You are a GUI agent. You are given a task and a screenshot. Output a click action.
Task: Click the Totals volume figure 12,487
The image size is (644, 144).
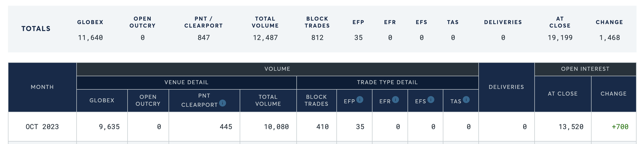tap(265, 38)
